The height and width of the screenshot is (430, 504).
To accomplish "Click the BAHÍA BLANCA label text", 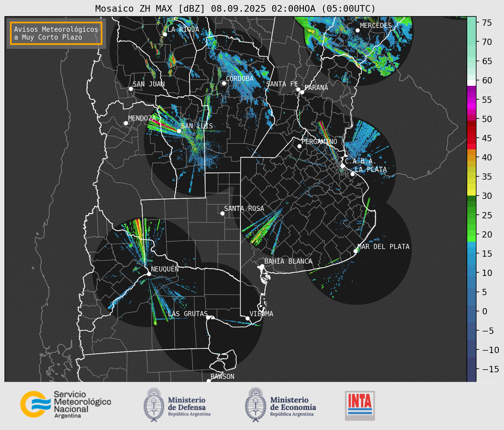I will (288, 261).
